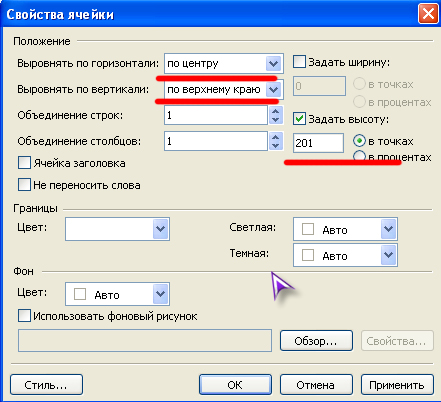This screenshot has height=402, width=441.
Task: Click the 'Обзор...' browse button
Action: point(316,341)
